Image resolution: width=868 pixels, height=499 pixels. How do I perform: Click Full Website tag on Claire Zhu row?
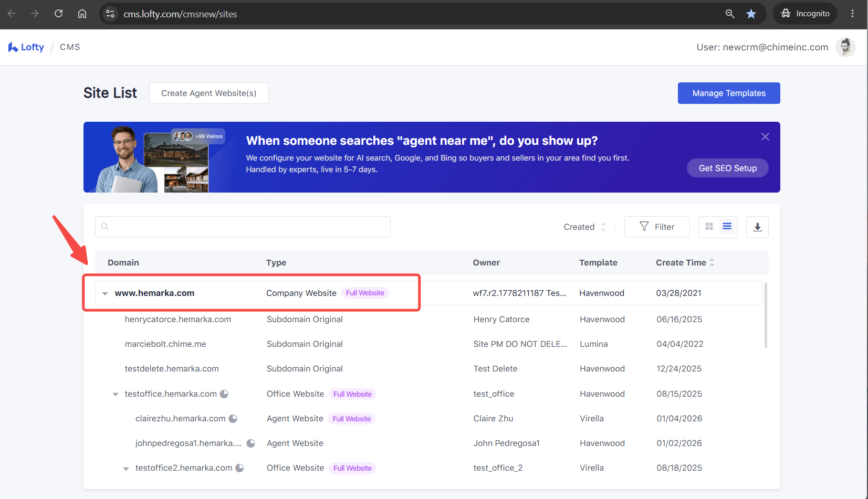click(x=352, y=419)
